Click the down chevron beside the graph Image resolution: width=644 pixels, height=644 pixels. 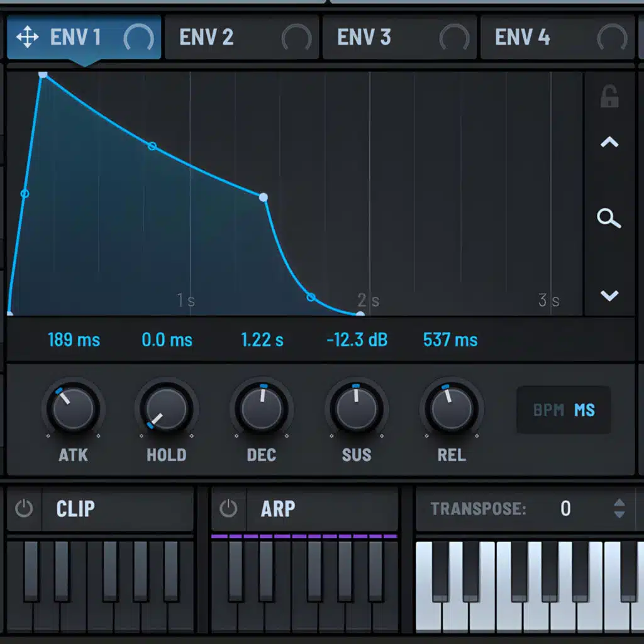[x=609, y=296]
